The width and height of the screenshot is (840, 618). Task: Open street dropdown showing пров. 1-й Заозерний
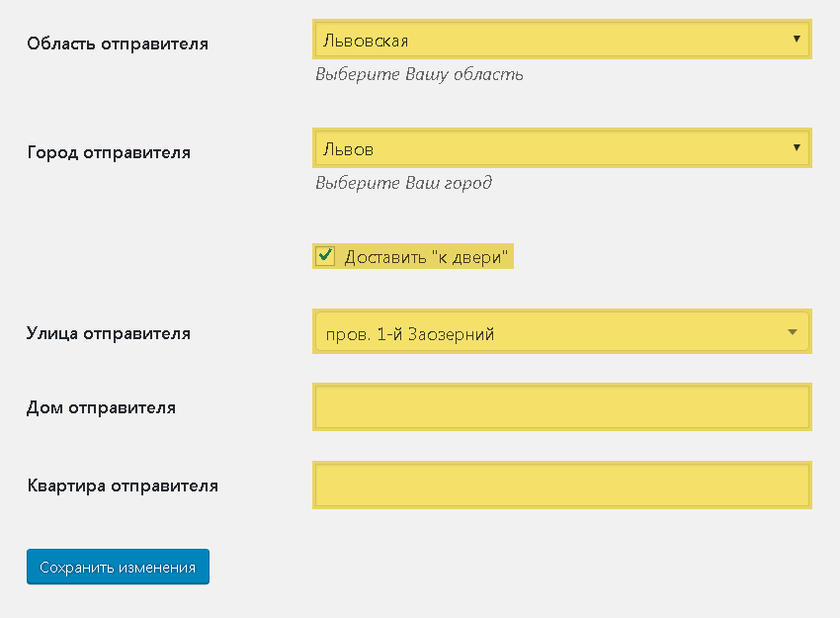point(562,332)
